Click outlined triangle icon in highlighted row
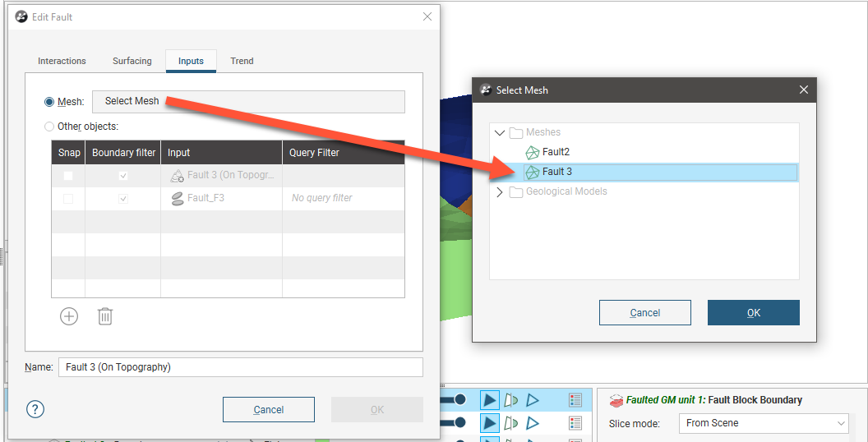The height and width of the screenshot is (442, 868). click(x=532, y=400)
